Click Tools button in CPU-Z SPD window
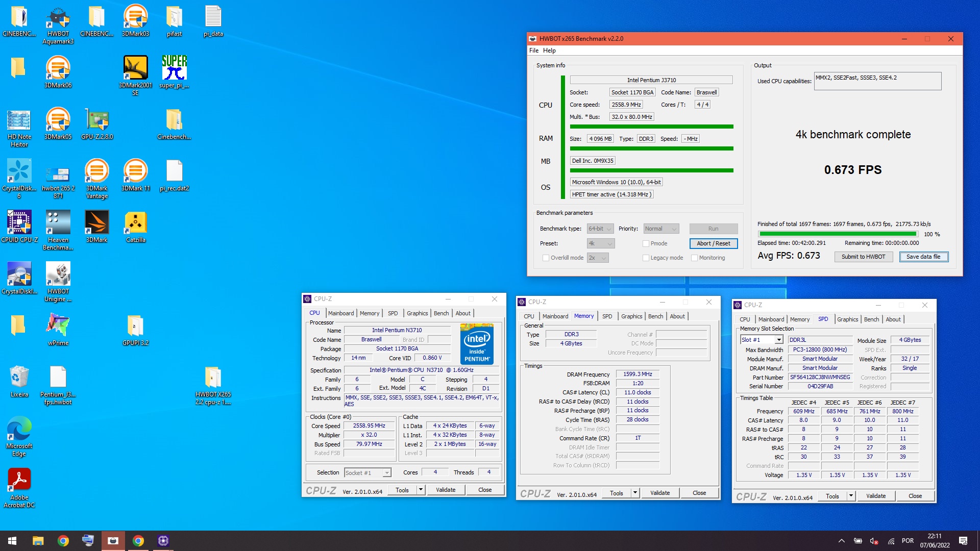The height and width of the screenshot is (551, 980). click(x=832, y=496)
